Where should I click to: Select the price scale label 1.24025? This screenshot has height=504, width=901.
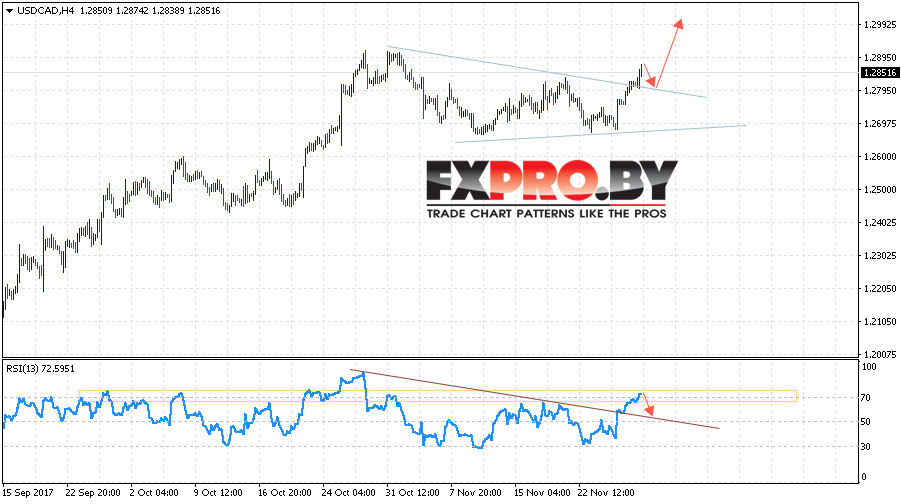(x=880, y=222)
